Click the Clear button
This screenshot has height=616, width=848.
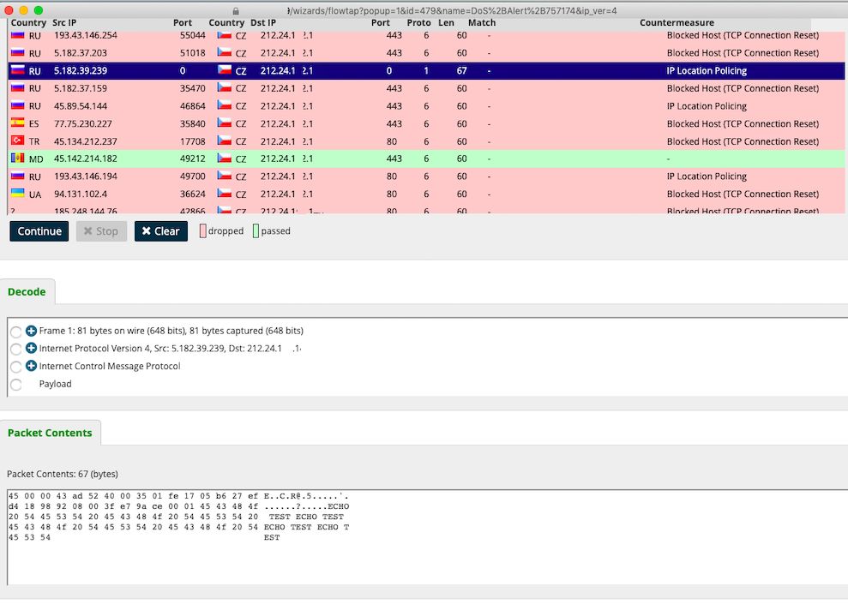[x=160, y=231]
